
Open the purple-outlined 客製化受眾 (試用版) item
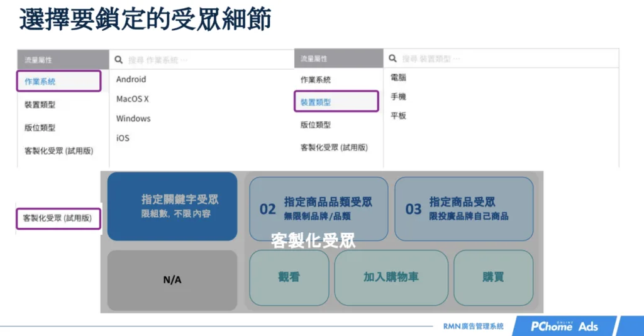pyautogui.click(x=58, y=218)
